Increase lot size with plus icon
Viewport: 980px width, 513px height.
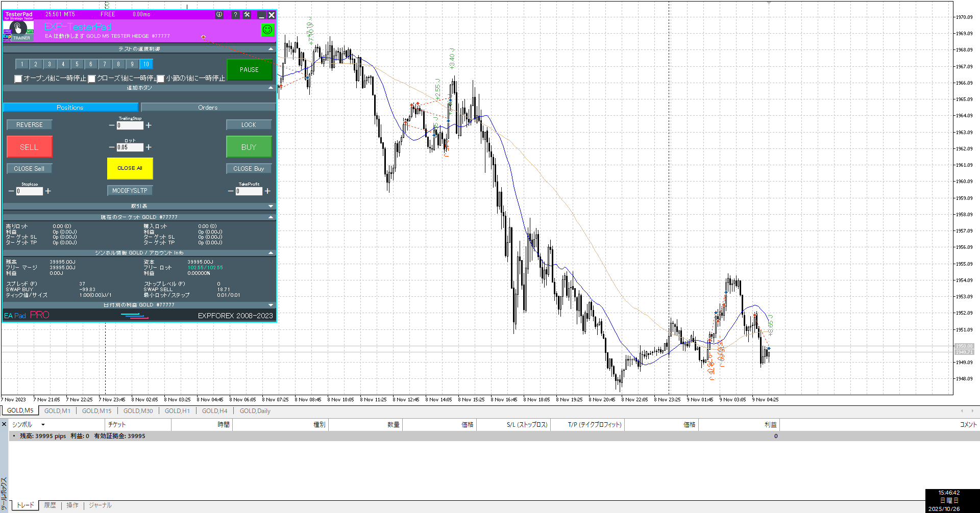pyautogui.click(x=149, y=147)
